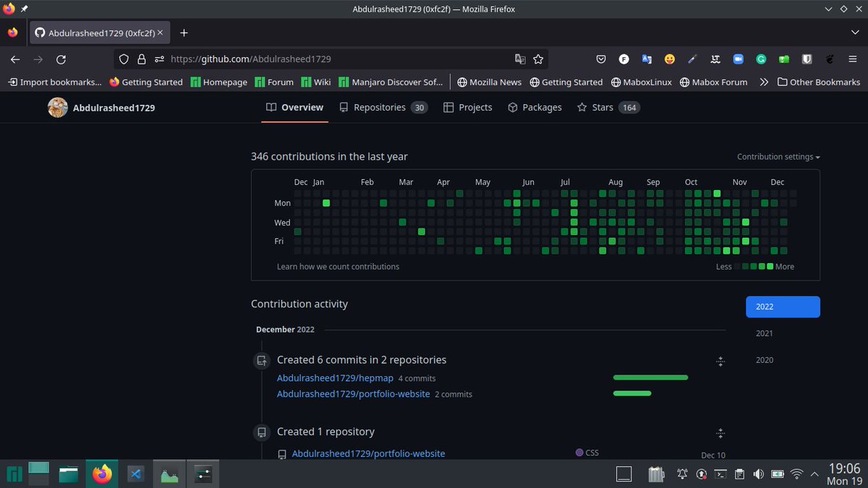Click the padlock connection icon
Screen dimensions: 868x488
point(142,59)
